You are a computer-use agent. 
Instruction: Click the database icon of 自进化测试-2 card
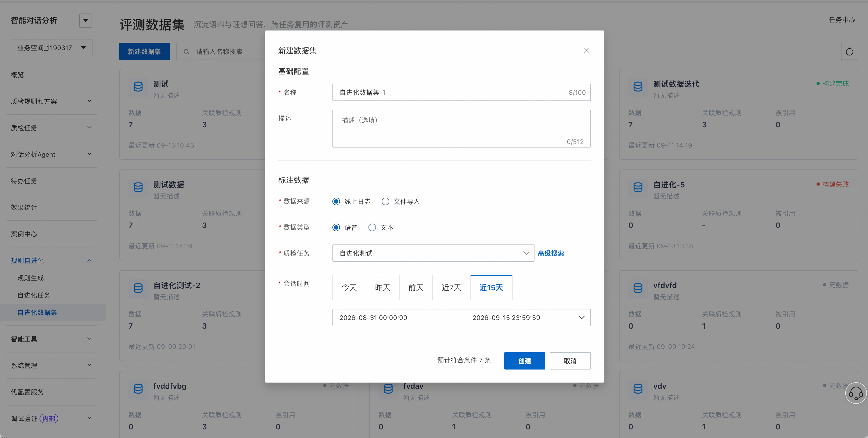pyautogui.click(x=138, y=288)
